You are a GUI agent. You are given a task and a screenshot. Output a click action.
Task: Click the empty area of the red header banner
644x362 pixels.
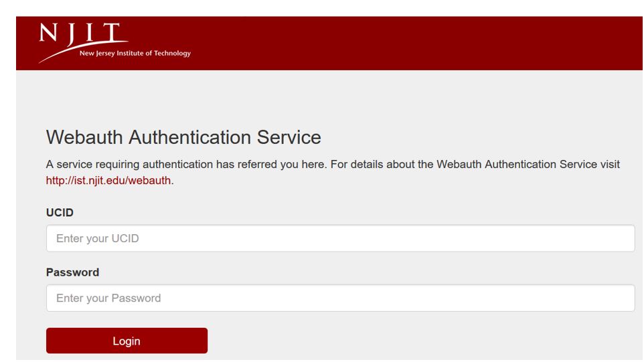pyautogui.click(x=415, y=43)
